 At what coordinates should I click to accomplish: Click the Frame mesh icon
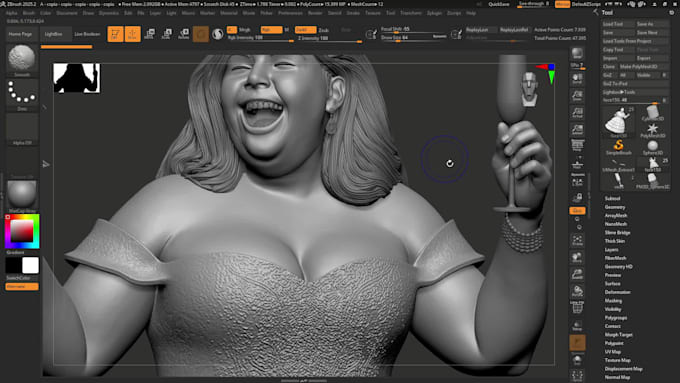(577, 240)
